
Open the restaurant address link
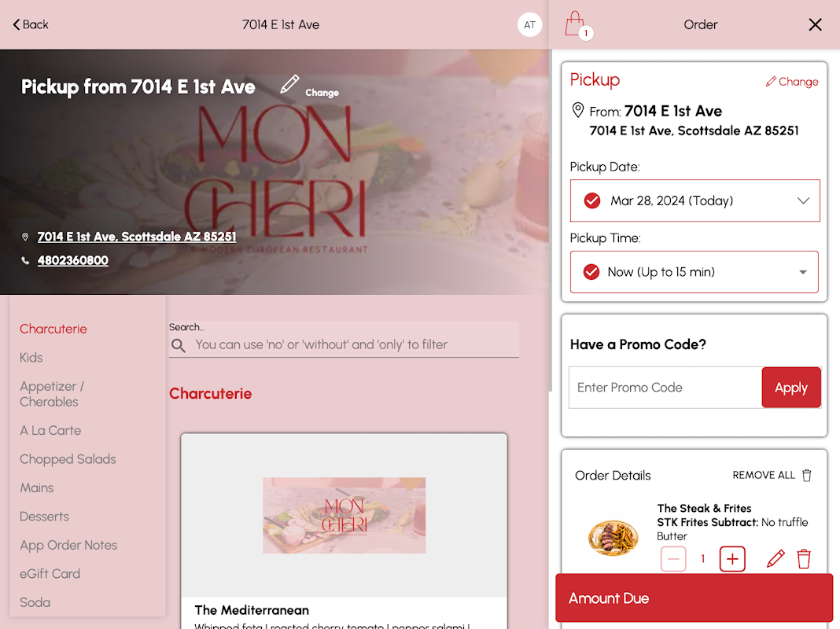137,237
